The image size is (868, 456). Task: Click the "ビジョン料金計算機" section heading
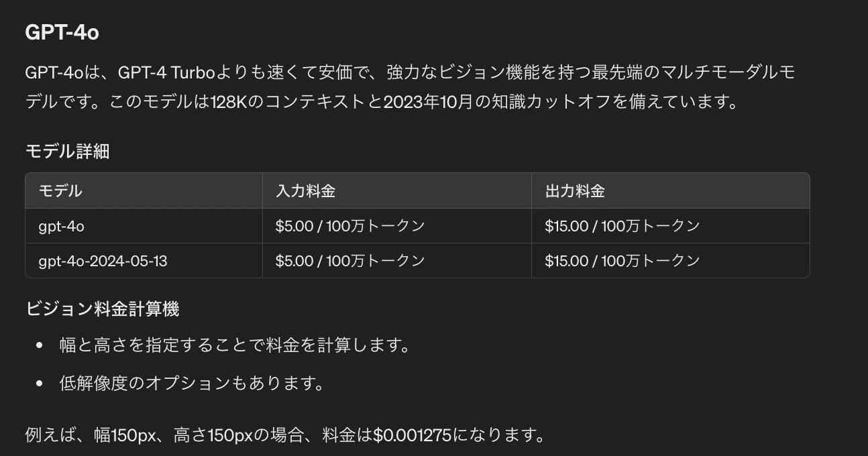click(x=102, y=309)
